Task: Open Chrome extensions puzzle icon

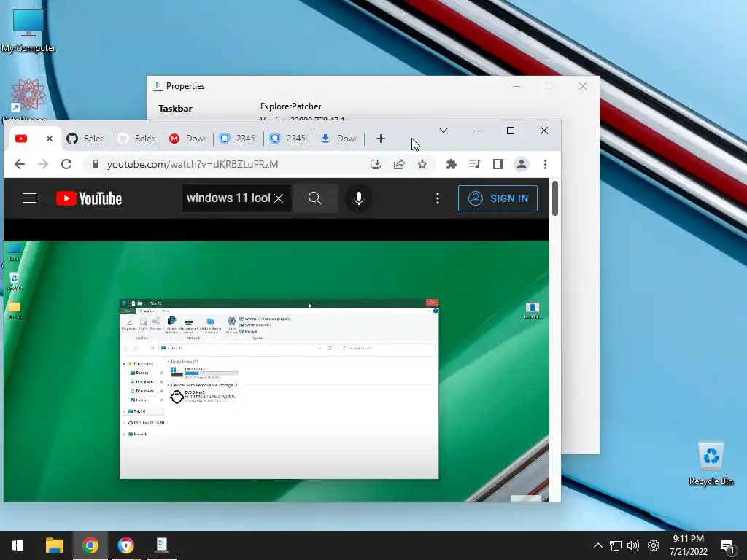Action: pos(451,164)
